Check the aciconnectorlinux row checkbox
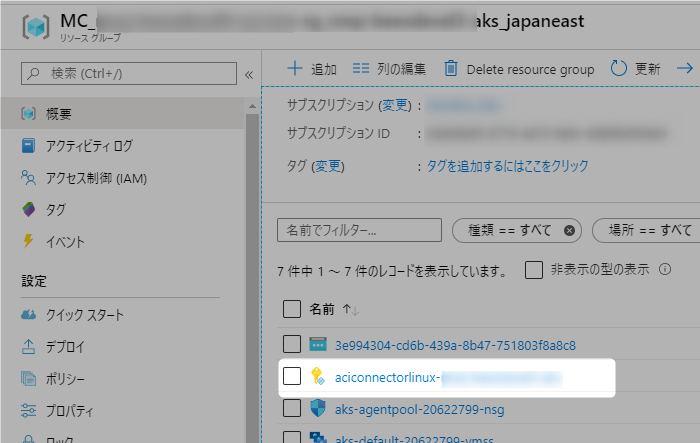This screenshot has height=443, width=700. tap(292, 376)
